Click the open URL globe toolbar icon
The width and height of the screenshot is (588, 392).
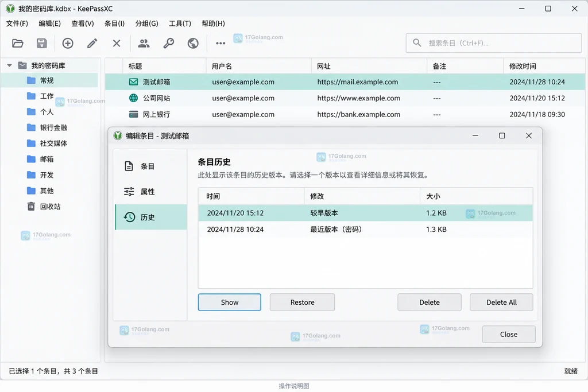tap(193, 43)
